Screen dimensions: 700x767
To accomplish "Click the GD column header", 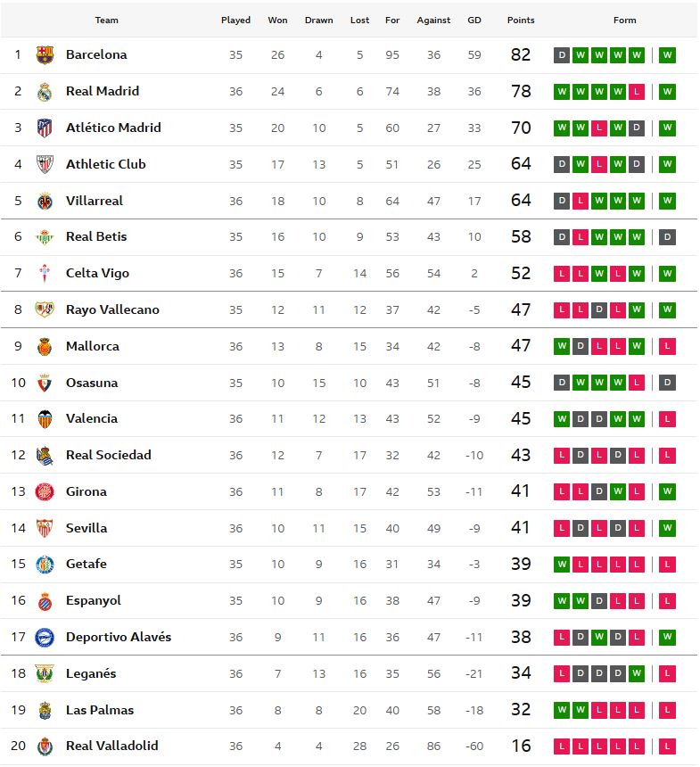I will point(474,20).
